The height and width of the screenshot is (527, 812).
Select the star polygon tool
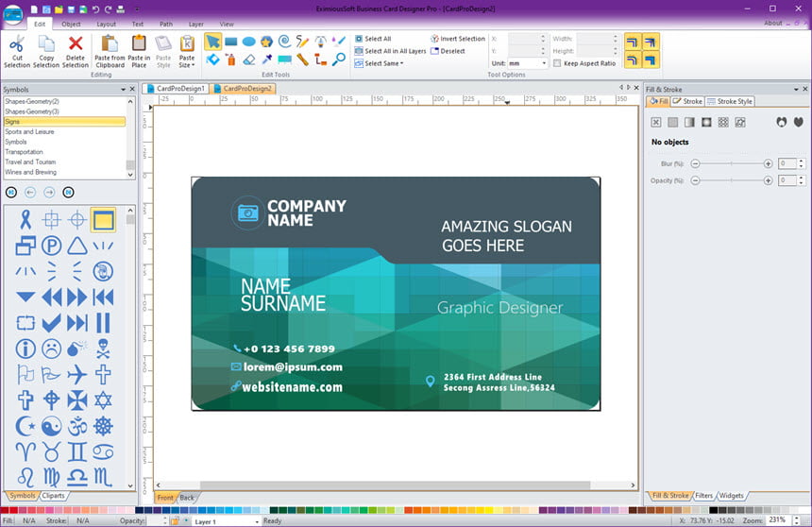(266, 42)
